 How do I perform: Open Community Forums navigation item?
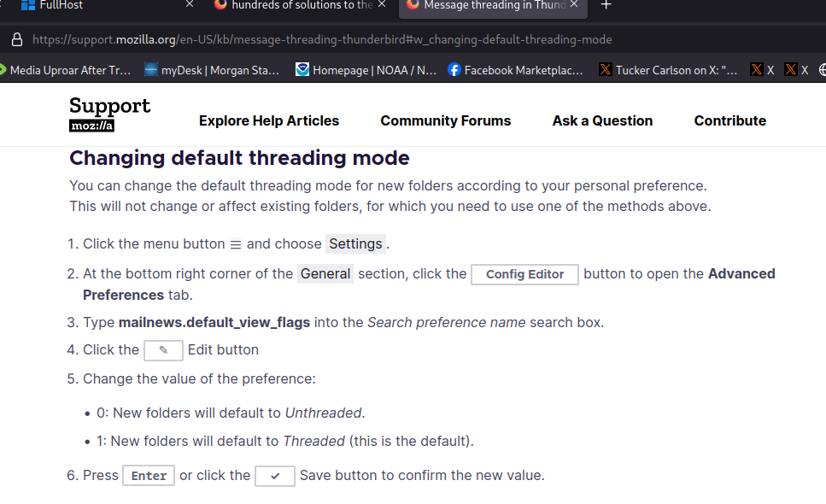445,121
